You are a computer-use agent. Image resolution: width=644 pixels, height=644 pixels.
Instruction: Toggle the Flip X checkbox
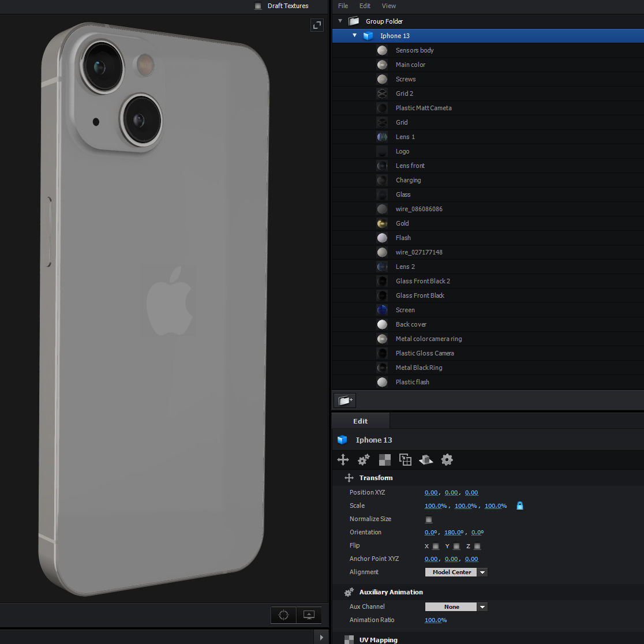tap(436, 546)
